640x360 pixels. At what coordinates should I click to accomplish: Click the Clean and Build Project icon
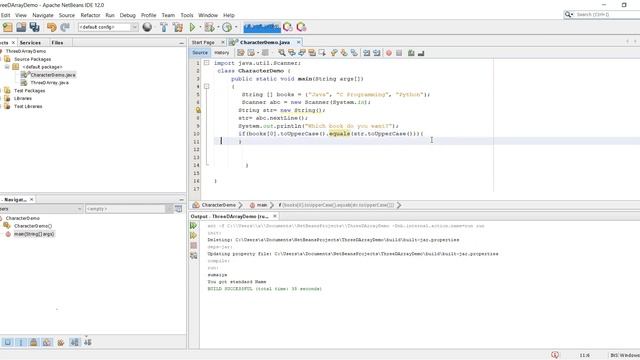178,27
